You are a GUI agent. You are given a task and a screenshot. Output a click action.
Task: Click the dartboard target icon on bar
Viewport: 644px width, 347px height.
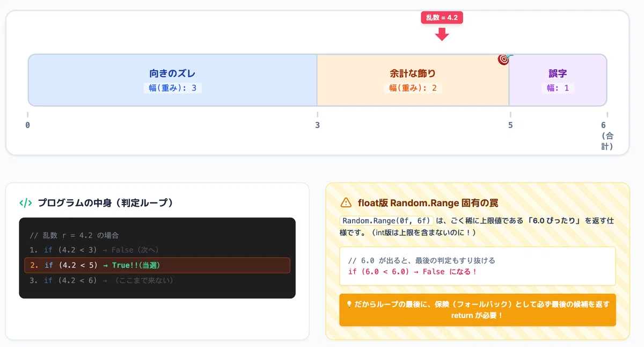pos(504,59)
